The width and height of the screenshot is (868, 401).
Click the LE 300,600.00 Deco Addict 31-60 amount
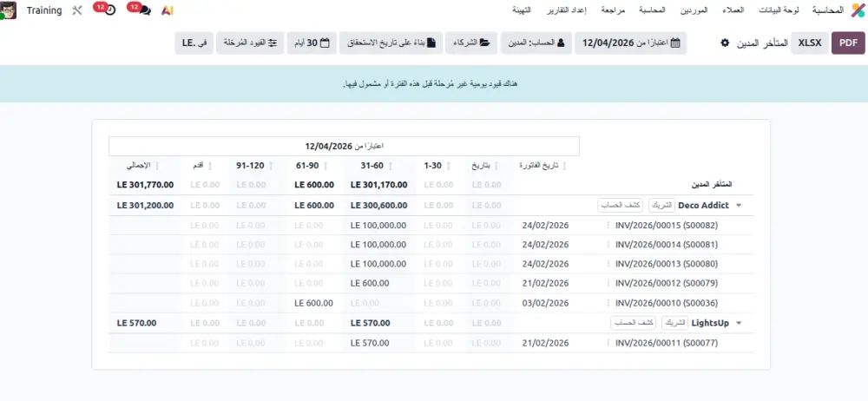379,206
